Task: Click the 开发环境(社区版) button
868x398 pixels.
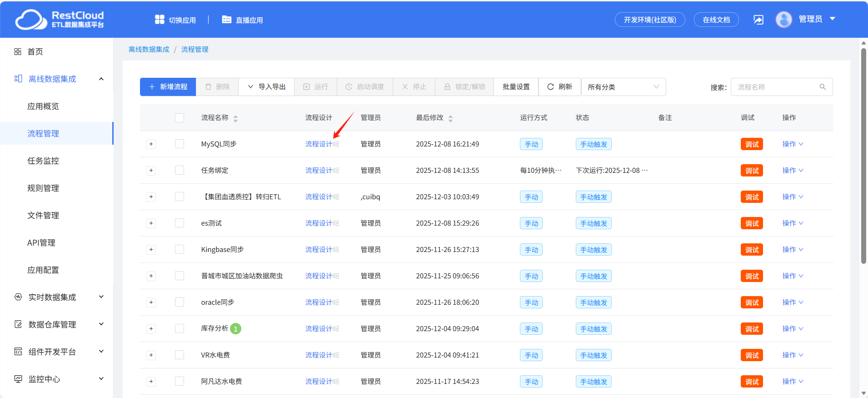Action: (650, 20)
